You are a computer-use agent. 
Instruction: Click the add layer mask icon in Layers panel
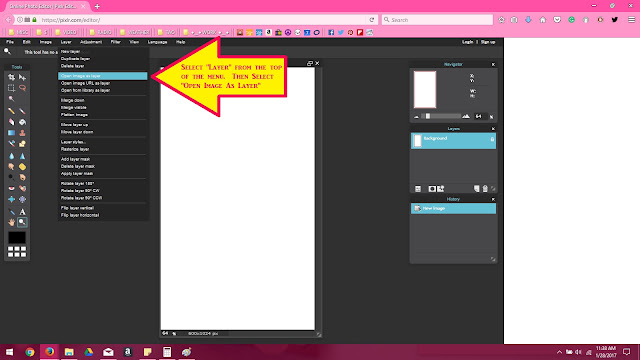(432, 189)
